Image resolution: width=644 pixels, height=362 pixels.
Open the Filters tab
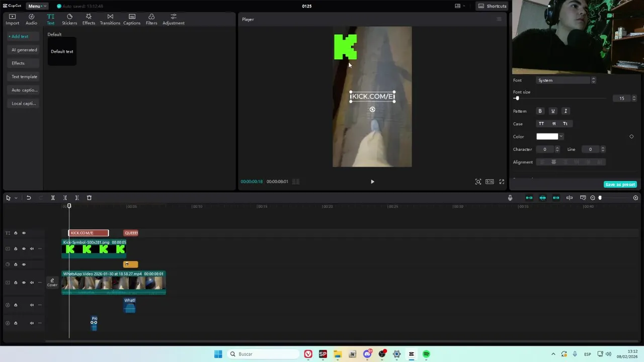click(x=151, y=20)
